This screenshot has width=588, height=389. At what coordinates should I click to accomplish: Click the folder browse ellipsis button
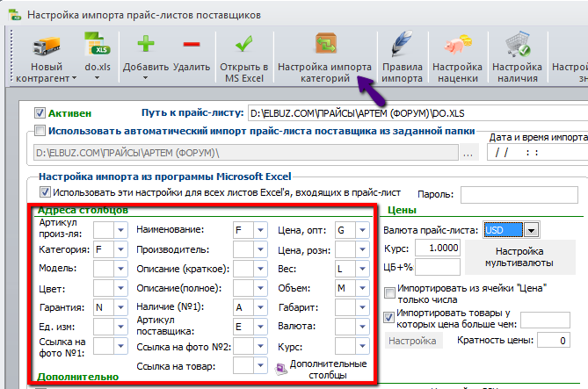tap(468, 153)
